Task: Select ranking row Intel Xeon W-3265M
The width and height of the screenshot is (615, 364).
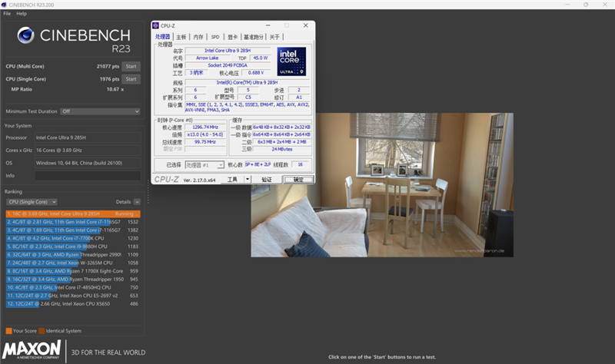Action: (73, 263)
